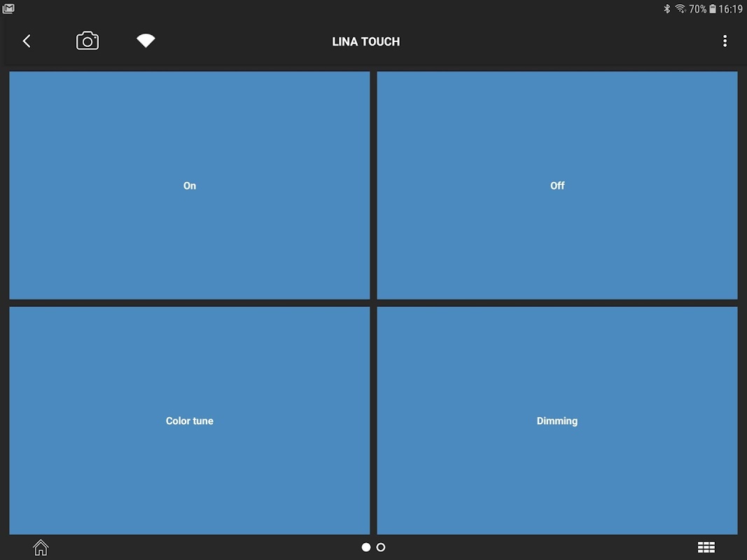Tap the On tile

coord(190,185)
